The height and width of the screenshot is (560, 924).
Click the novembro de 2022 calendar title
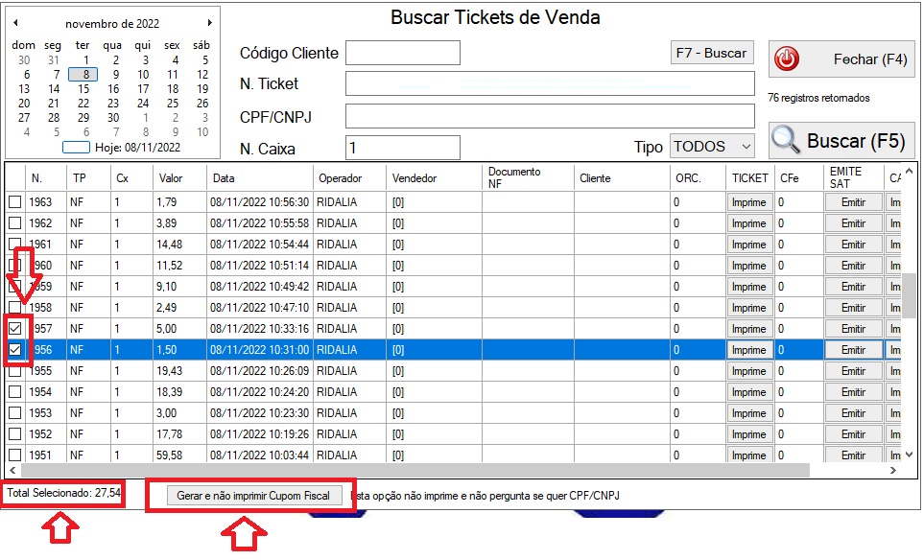pyautogui.click(x=112, y=24)
